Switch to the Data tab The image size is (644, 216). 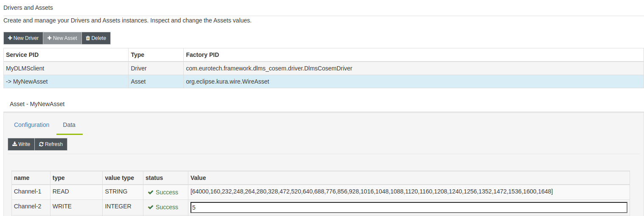tap(69, 125)
